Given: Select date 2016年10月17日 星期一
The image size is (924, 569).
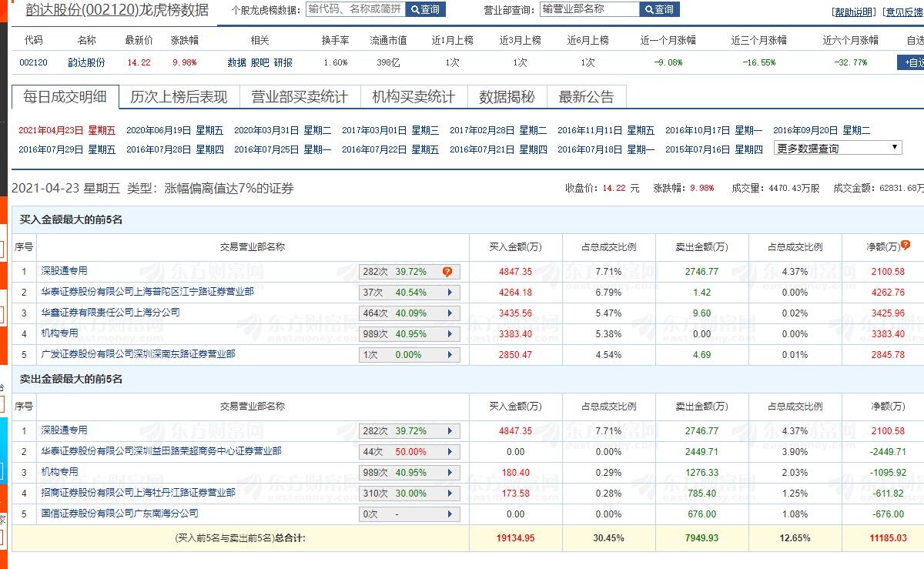Looking at the screenshot, I should click(714, 130).
